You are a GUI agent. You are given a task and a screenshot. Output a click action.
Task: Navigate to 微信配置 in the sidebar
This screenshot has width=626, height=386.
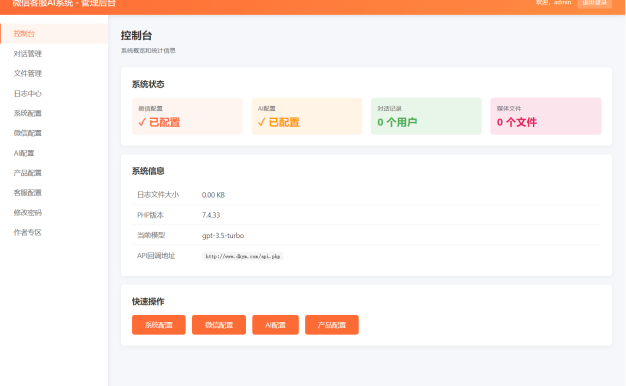[x=54, y=133]
